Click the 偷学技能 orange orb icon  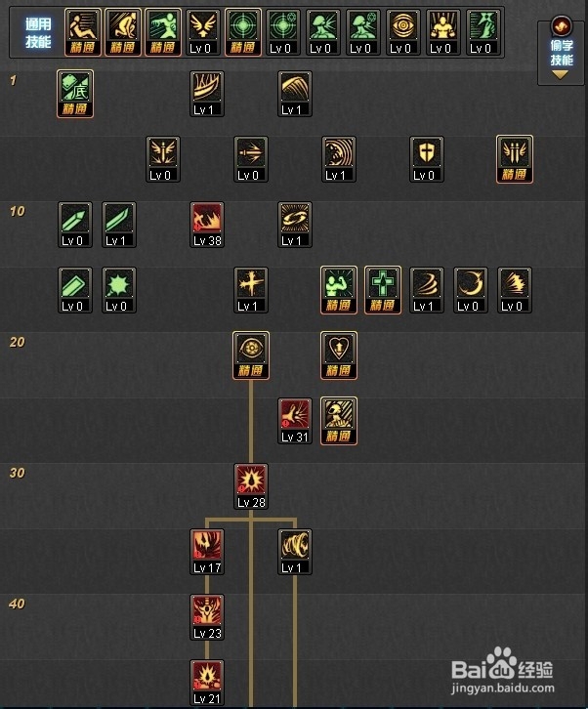pyautogui.click(x=561, y=25)
